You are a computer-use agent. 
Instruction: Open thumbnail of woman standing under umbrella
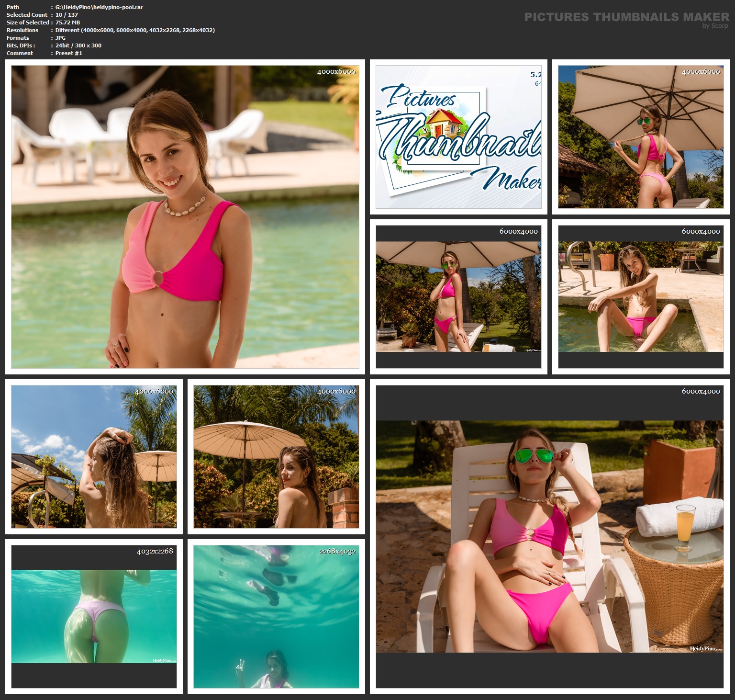[458, 296]
